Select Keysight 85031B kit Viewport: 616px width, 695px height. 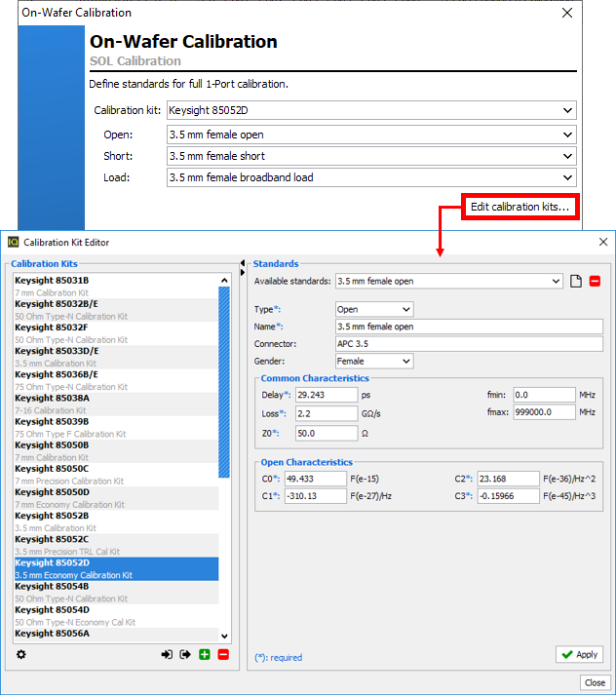tap(116, 287)
